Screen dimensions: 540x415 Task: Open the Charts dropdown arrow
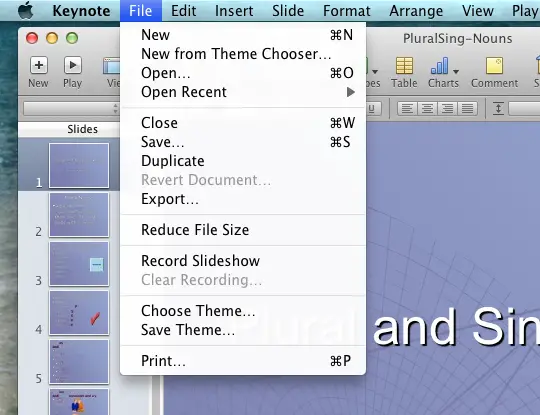pos(456,72)
